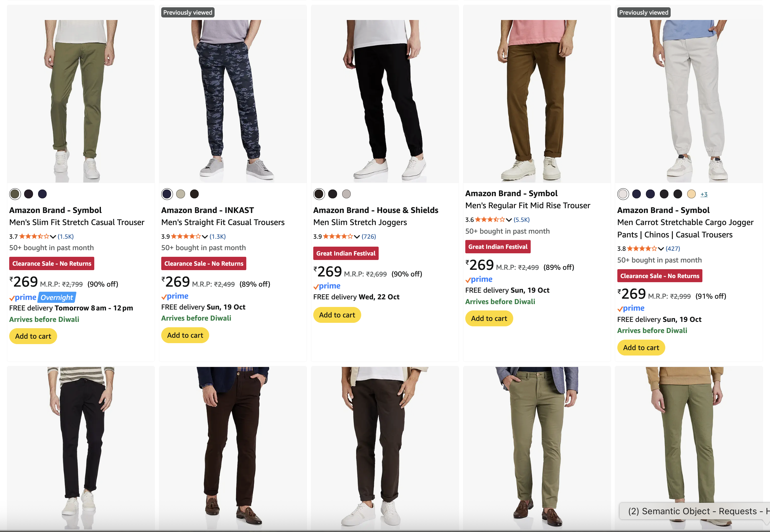
Task: Expand rating popover for 3.7-star Slim Fit Trouser
Action: click(x=53, y=237)
